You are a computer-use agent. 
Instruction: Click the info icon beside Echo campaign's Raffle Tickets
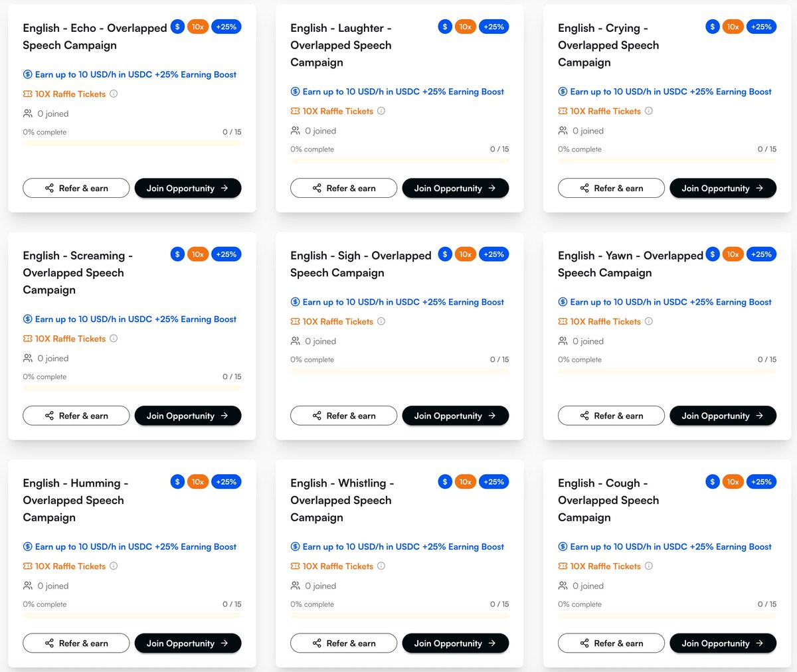114,94
